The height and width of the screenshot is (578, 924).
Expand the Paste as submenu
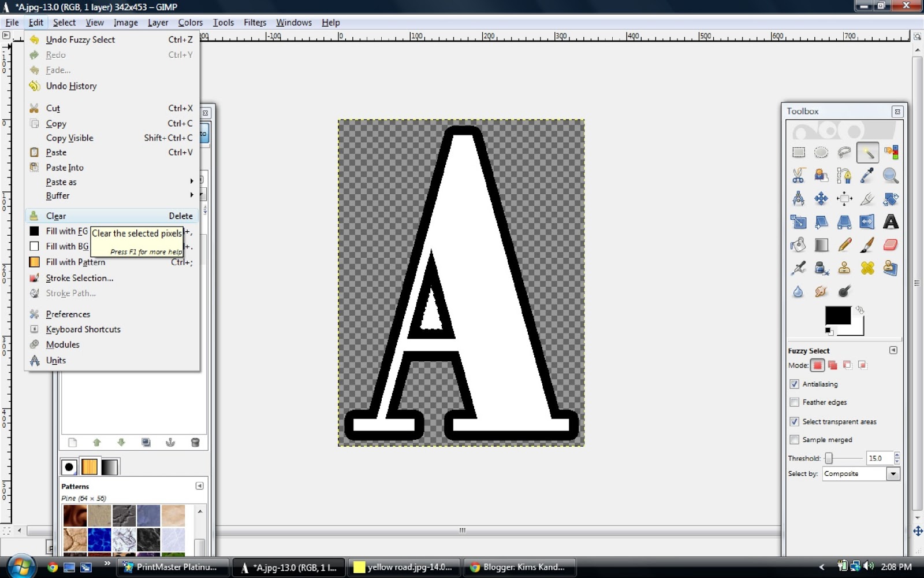[x=112, y=182]
